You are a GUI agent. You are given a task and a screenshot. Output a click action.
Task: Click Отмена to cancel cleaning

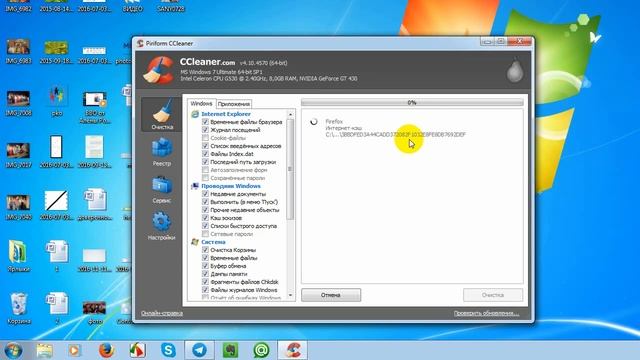331,295
